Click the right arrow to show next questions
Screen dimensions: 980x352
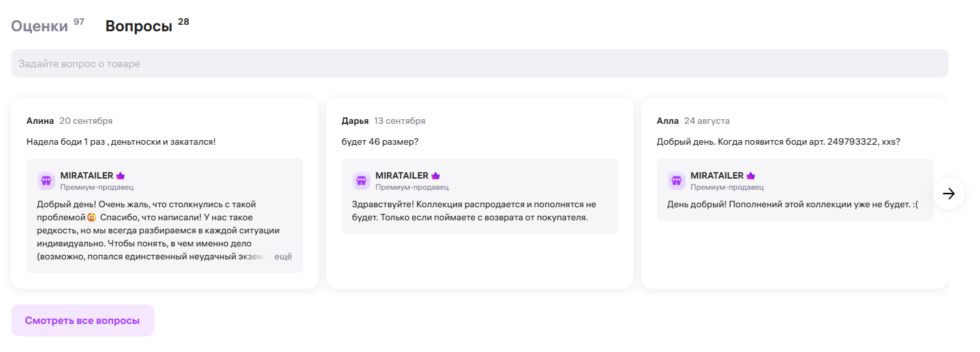949,194
